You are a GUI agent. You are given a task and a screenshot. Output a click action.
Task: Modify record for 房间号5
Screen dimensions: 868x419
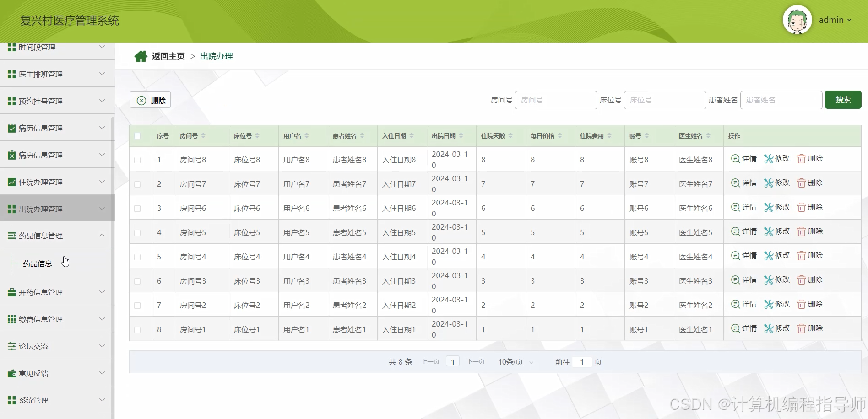pos(777,231)
